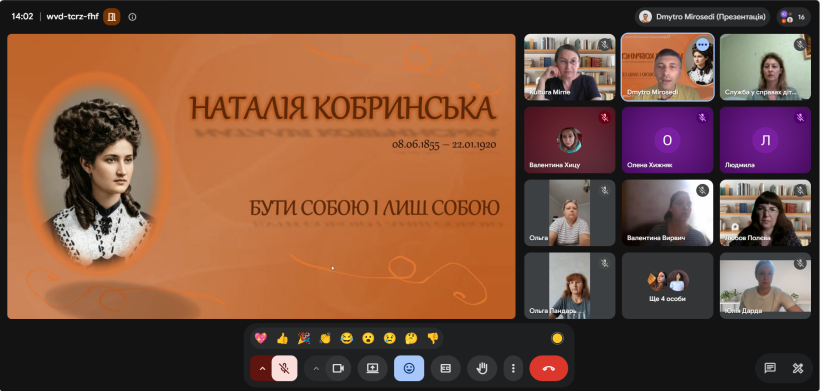Open options on Dmytro Mirosedi tile
This screenshot has width=820, height=391.
702,45
